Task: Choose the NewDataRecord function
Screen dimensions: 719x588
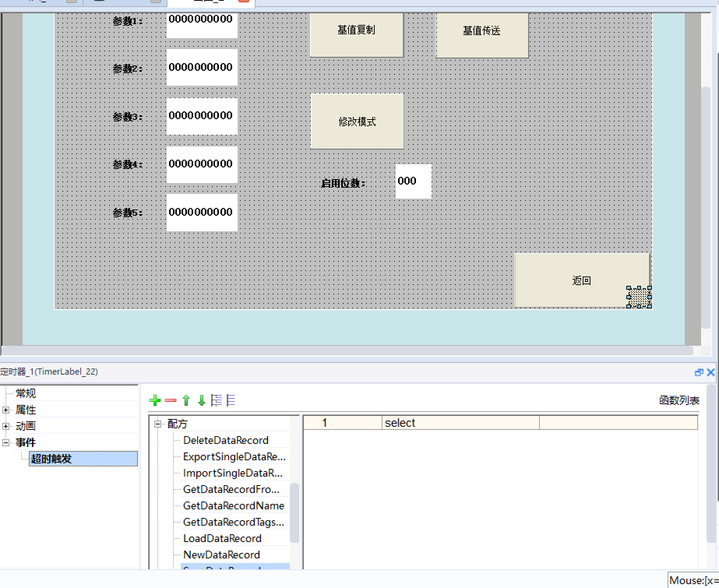Action: pyautogui.click(x=222, y=555)
